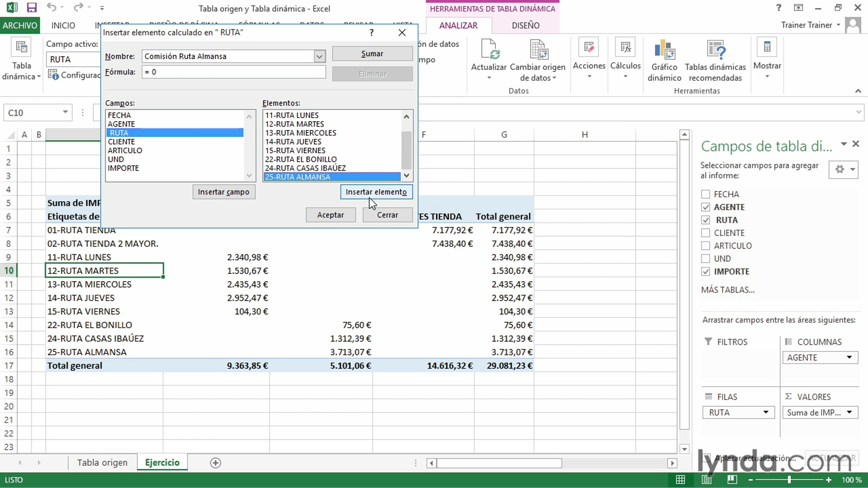Viewport: 868px width, 488px height.
Task: Click the Cerrar button
Action: [x=387, y=215]
